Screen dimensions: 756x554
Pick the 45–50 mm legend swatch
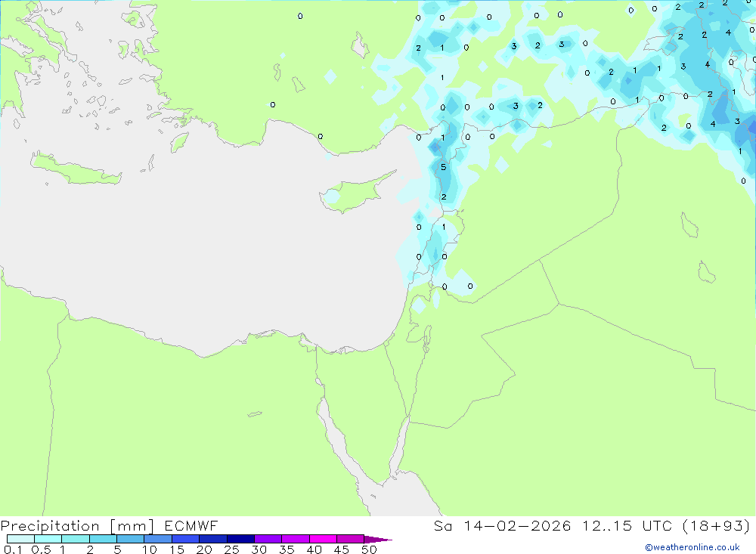[x=351, y=539]
